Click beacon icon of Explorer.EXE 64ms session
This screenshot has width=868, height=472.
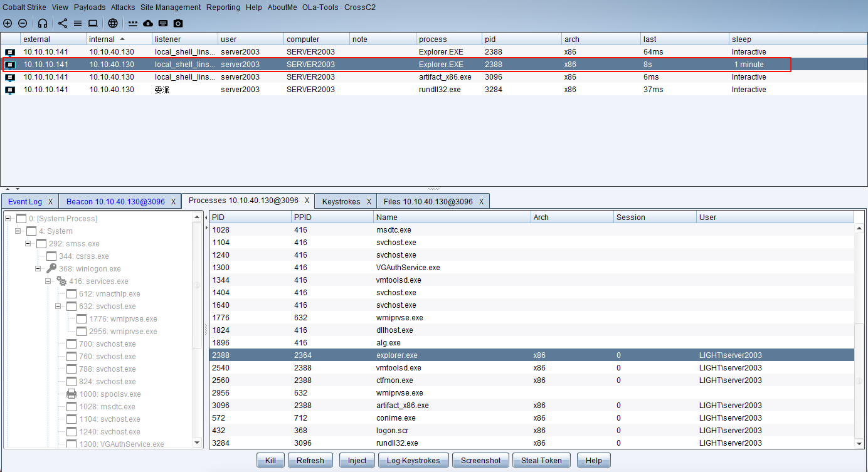(10, 52)
